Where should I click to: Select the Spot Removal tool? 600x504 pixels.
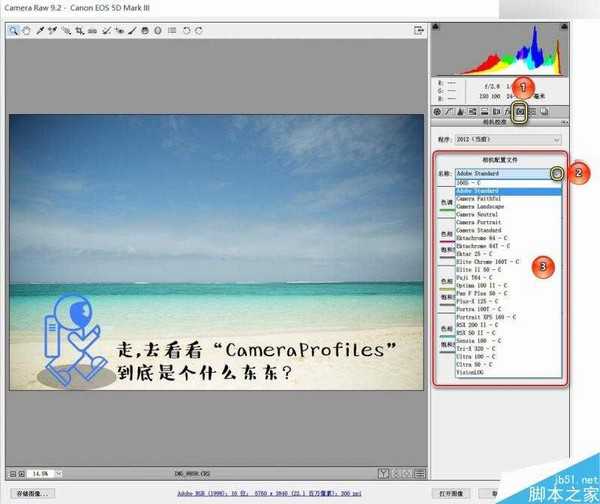tap(106, 31)
